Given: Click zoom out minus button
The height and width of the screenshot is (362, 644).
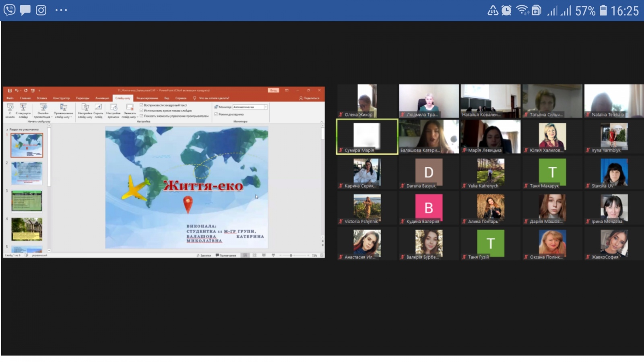Looking at the screenshot, I should coord(280,255).
